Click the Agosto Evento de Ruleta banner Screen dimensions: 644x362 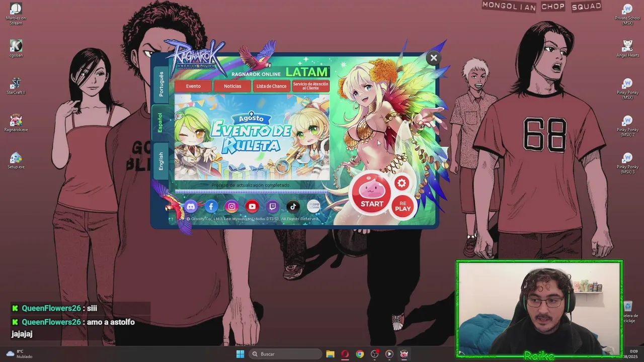coord(252,137)
